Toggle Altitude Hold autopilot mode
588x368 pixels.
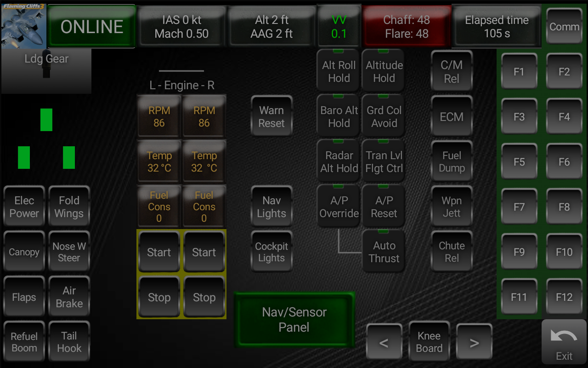point(384,72)
